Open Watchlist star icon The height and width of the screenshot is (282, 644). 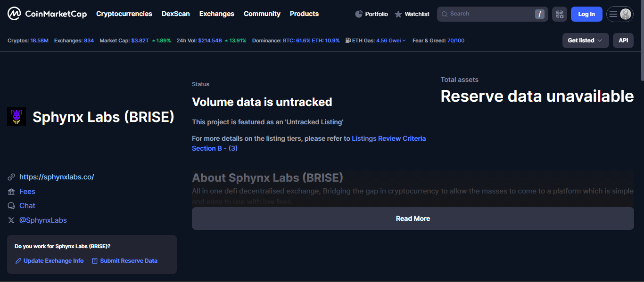(x=398, y=14)
